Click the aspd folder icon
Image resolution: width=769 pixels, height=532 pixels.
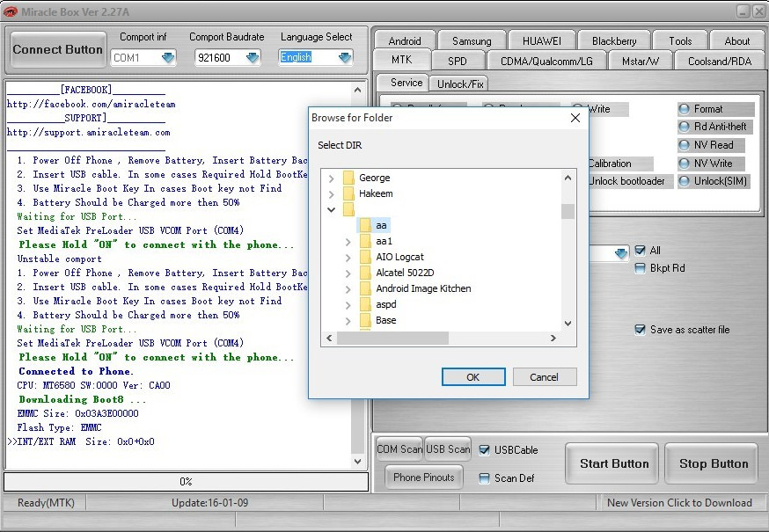[x=365, y=304]
